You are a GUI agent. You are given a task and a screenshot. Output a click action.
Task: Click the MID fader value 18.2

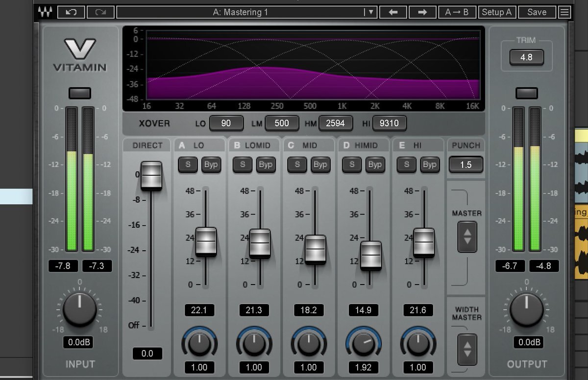[x=309, y=310]
